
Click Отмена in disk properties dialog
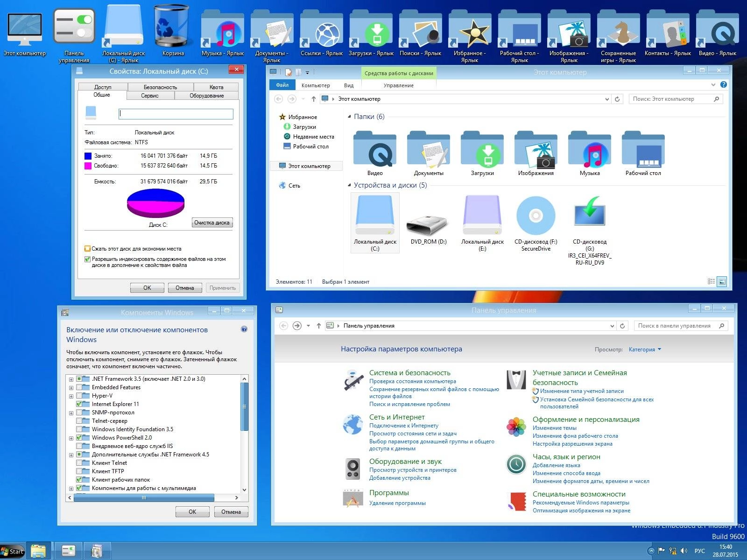coord(184,288)
